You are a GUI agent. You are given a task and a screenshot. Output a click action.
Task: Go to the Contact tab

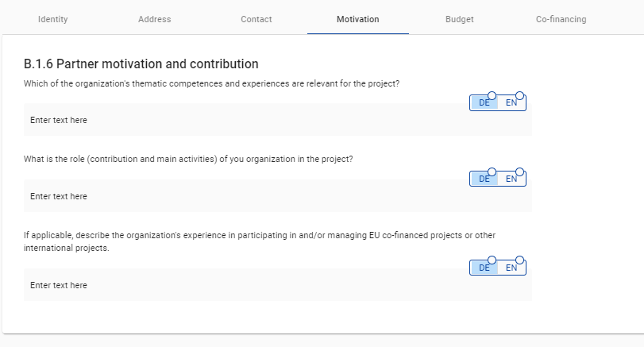(256, 19)
